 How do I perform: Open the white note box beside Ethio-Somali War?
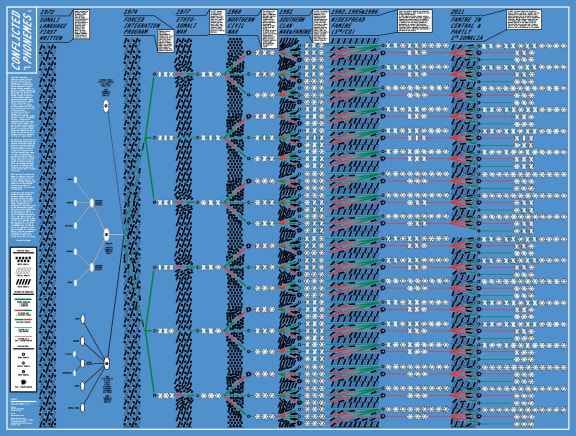[217, 22]
